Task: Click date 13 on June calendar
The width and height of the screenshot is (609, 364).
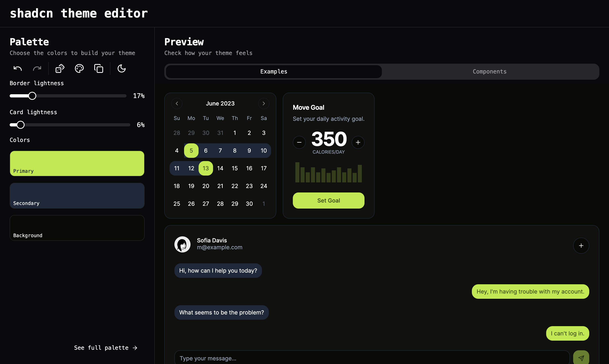Action: tap(205, 168)
